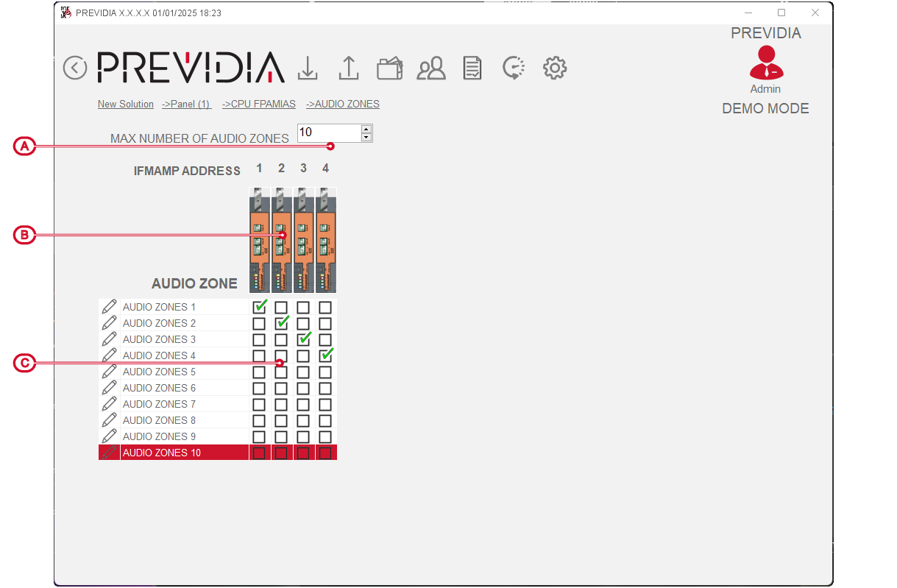Go to New Solution breadcrumb link

tap(126, 105)
